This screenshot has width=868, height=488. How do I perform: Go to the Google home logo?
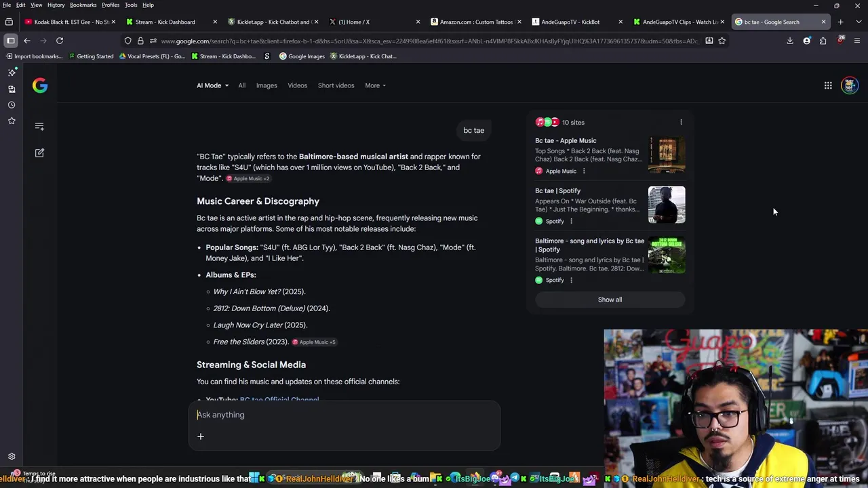40,85
